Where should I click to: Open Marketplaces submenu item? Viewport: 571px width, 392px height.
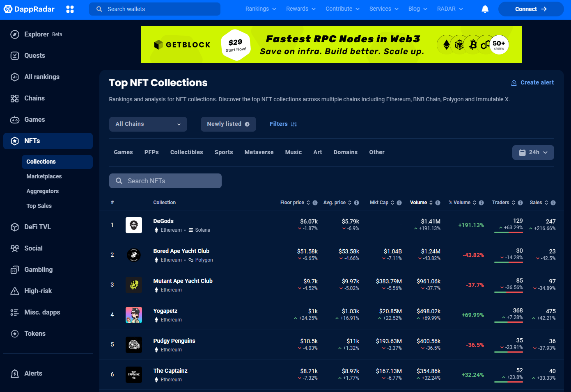click(44, 176)
